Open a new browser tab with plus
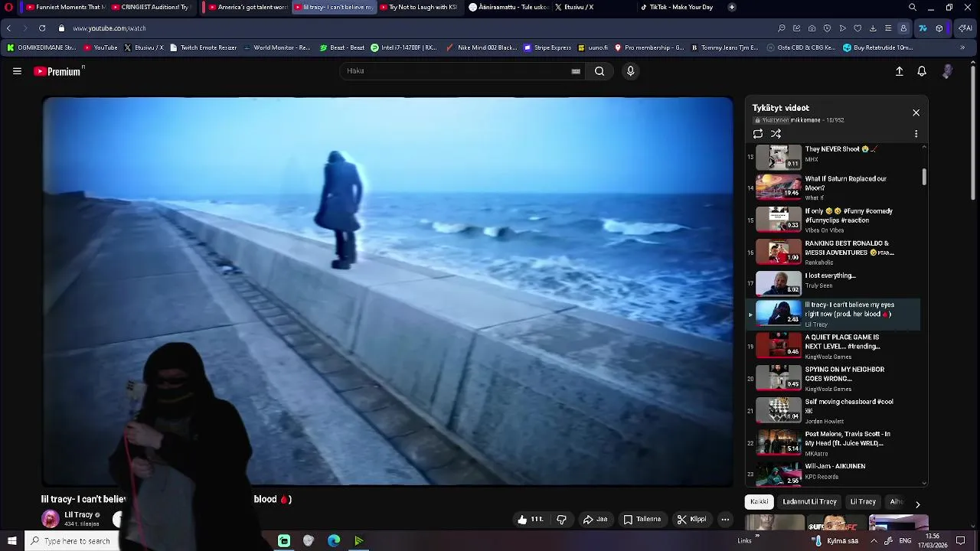This screenshot has width=980, height=551. (732, 7)
